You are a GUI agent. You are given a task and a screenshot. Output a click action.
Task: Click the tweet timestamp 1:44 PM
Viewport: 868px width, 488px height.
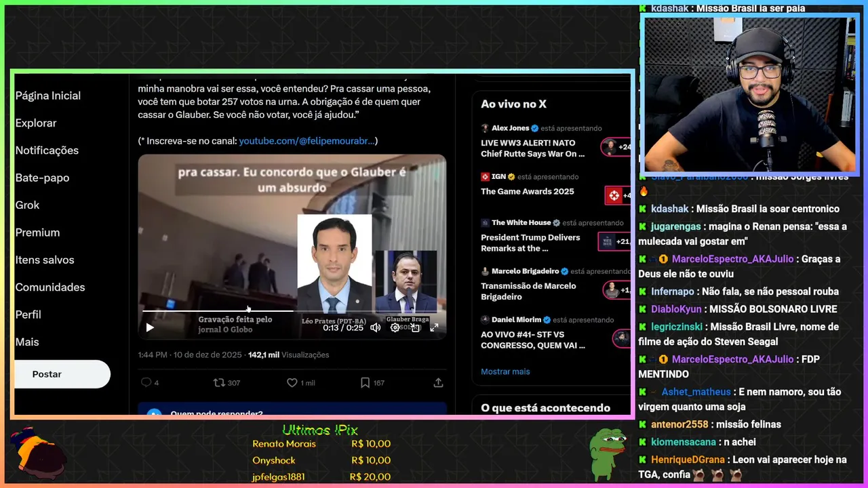pyautogui.click(x=153, y=354)
